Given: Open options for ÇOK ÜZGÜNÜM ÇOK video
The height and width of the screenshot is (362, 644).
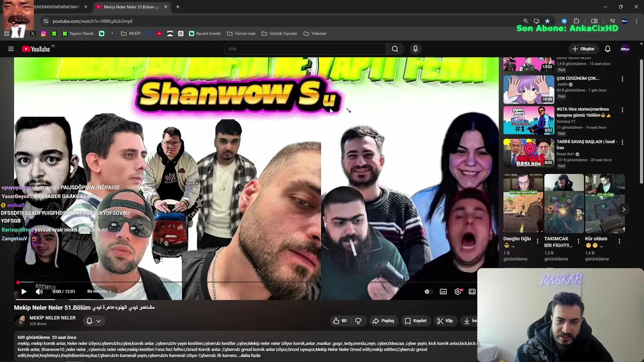Looking at the screenshot, I should 622,79.
